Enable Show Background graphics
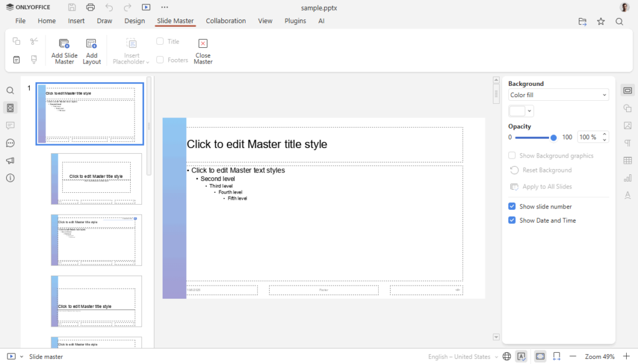Image resolution: width=638 pixels, height=364 pixels. click(512, 156)
